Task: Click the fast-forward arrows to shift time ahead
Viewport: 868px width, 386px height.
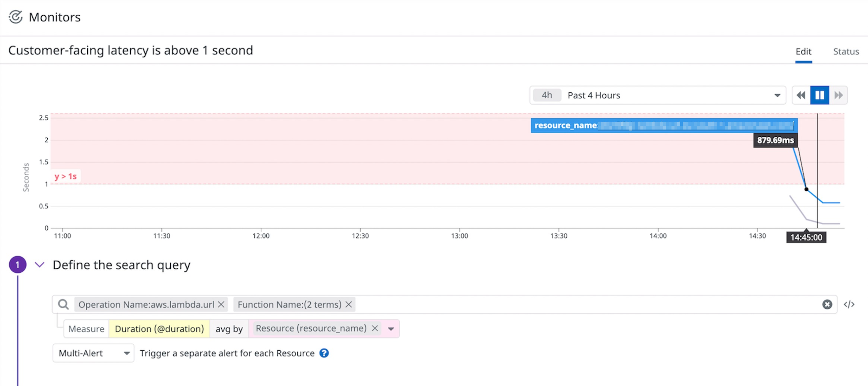Action: point(838,95)
